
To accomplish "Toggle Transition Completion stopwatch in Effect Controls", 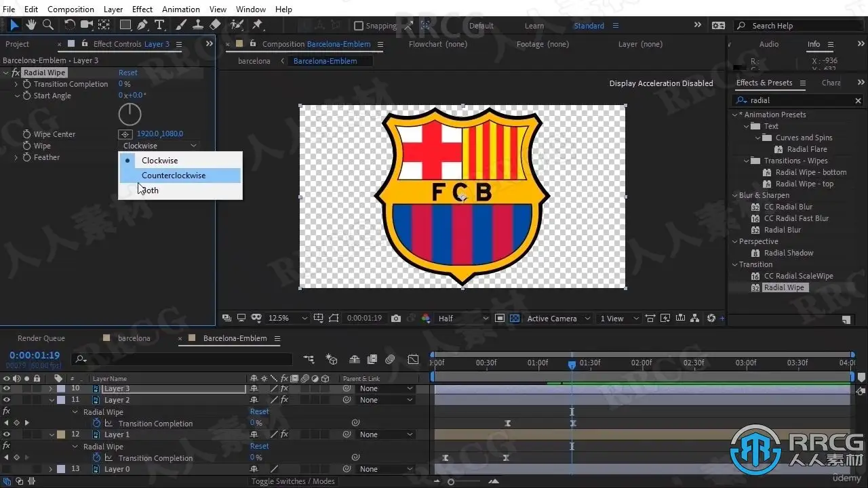I will pos(26,84).
